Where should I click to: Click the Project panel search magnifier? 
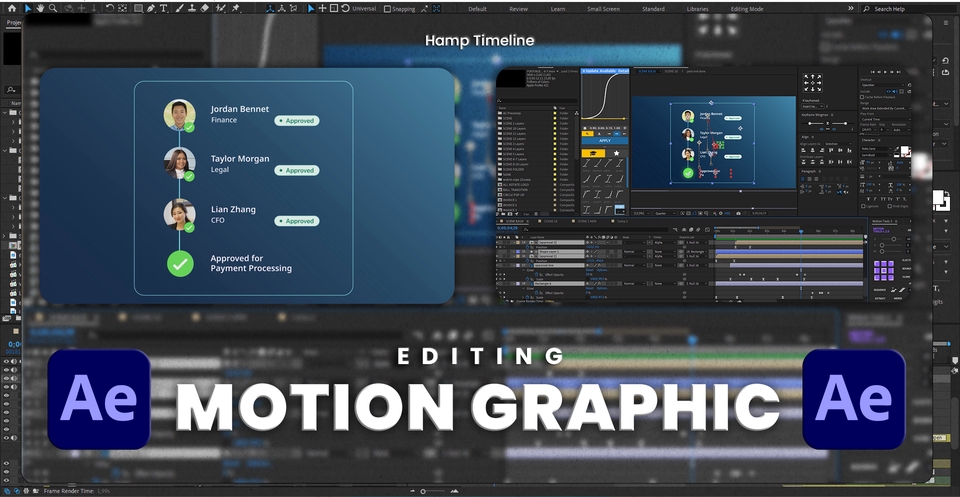click(x=10, y=89)
